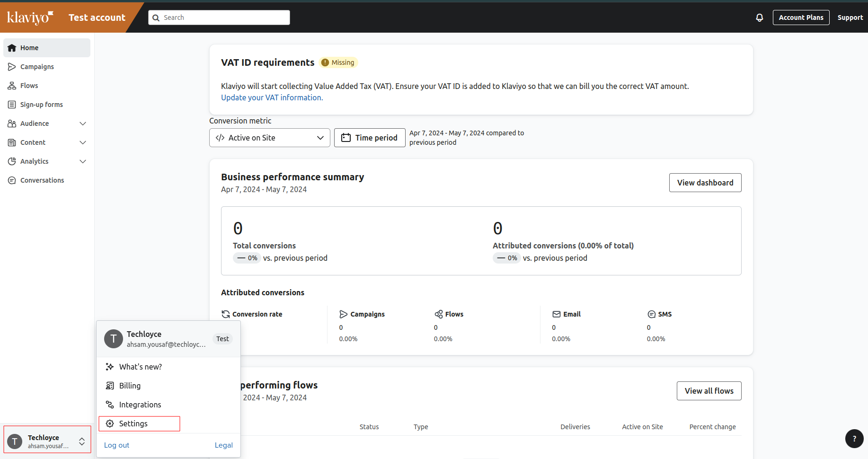Click the Percent change column header
The height and width of the screenshot is (459, 868).
click(712, 427)
